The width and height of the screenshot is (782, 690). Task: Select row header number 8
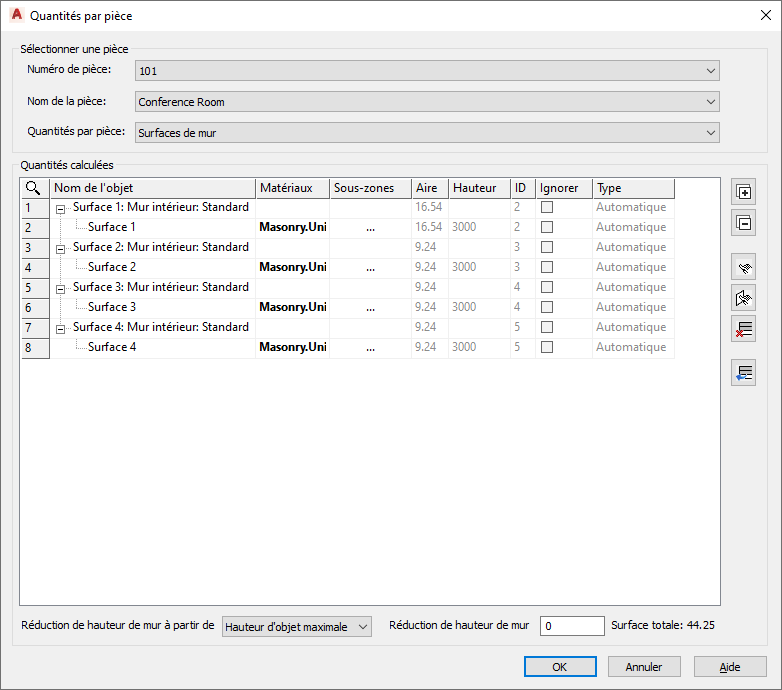click(35, 347)
